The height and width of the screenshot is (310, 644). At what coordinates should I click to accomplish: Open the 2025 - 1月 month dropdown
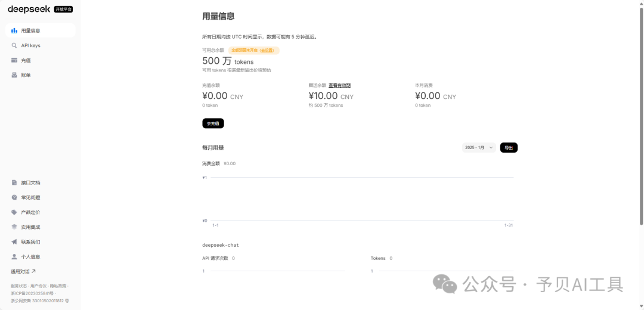tap(479, 147)
